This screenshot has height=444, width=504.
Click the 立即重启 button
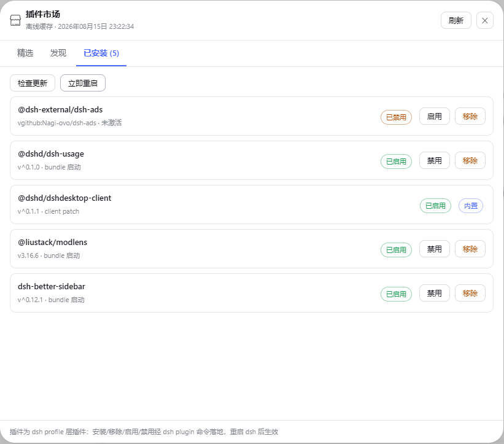(x=83, y=84)
